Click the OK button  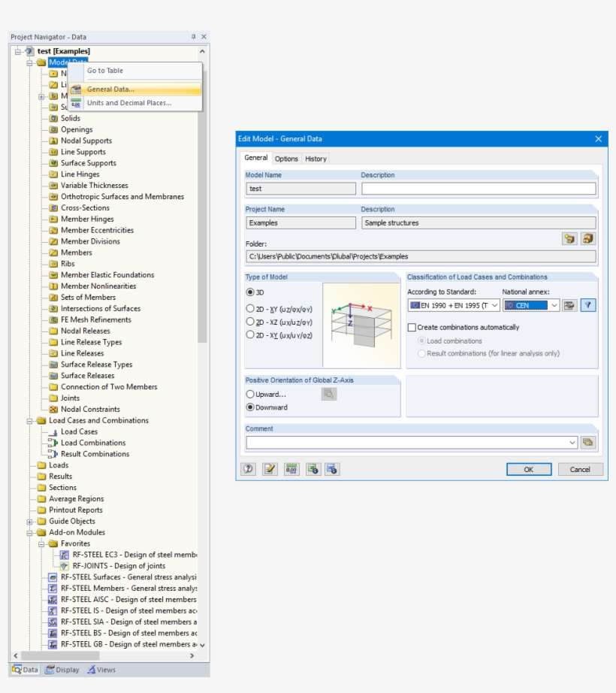click(529, 469)
